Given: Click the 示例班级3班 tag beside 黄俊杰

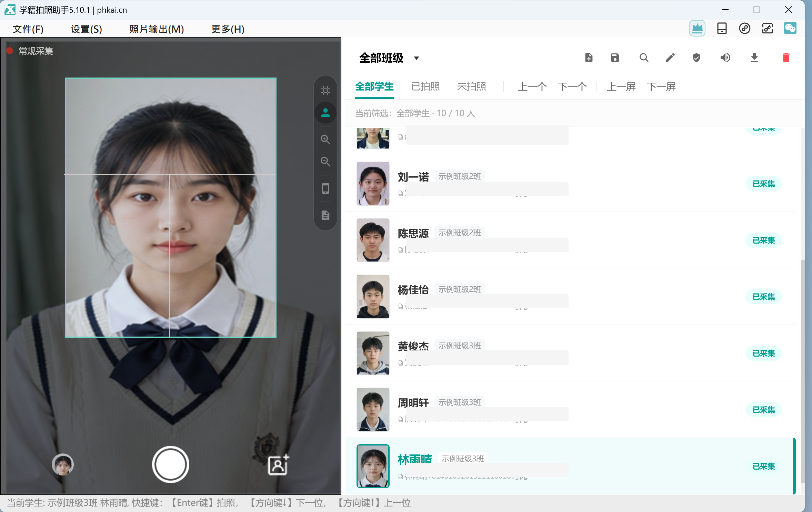Looking at the screenshot, I should coord(459,346).
